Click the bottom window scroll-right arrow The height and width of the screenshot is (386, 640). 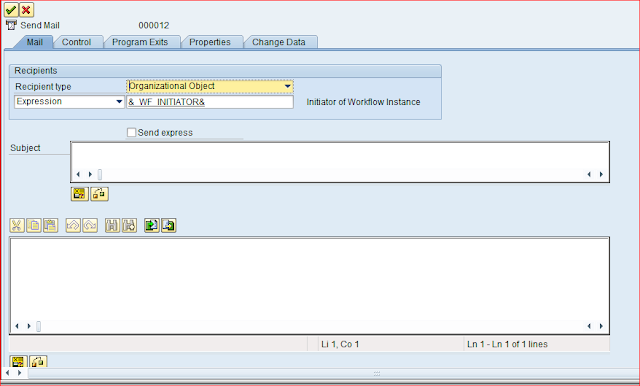click(19, 373)
